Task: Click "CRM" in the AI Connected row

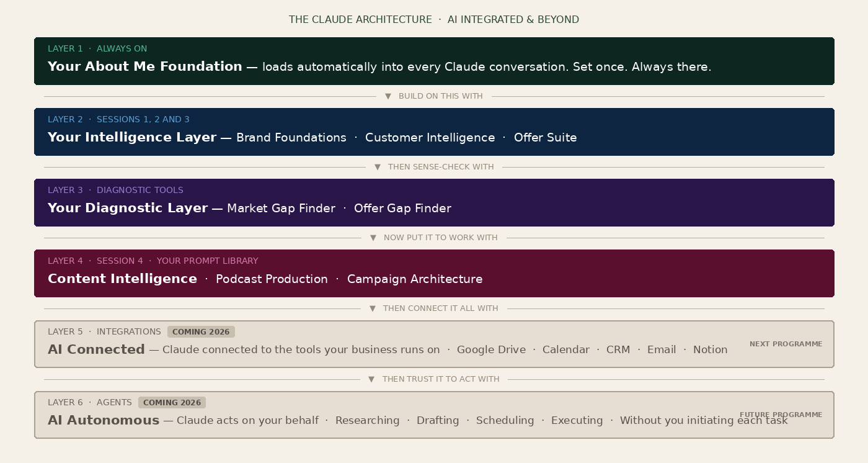Action: point(618,350)
